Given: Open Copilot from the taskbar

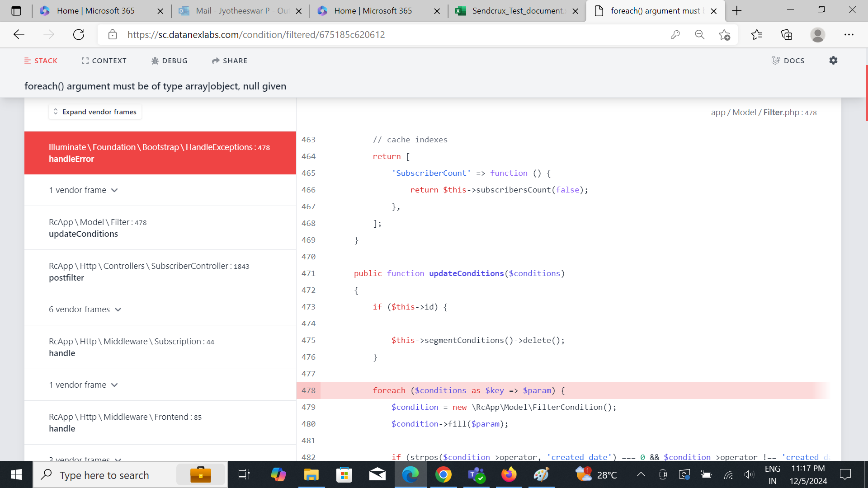Looking at the screenshot, I should click(x=278, y=474).
